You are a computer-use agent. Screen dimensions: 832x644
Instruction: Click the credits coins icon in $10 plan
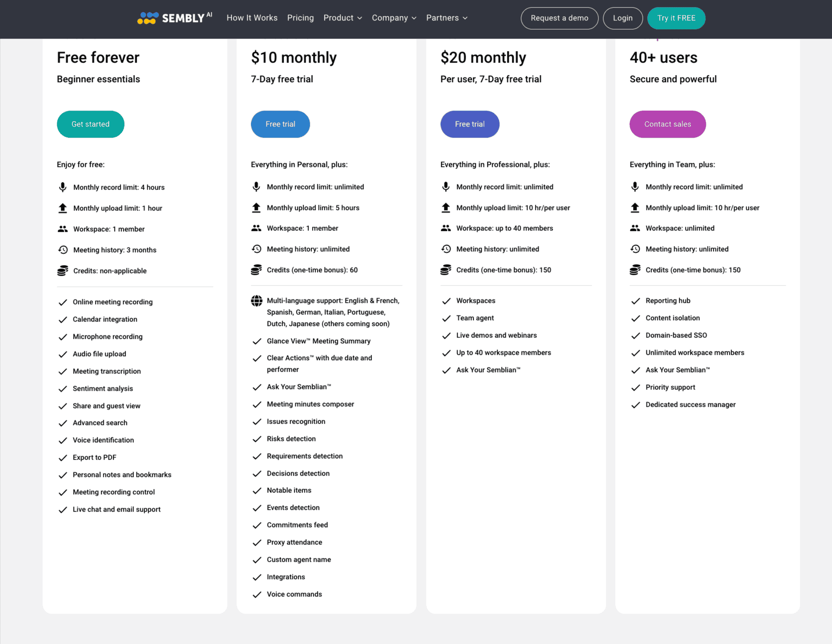click(256, 270)
